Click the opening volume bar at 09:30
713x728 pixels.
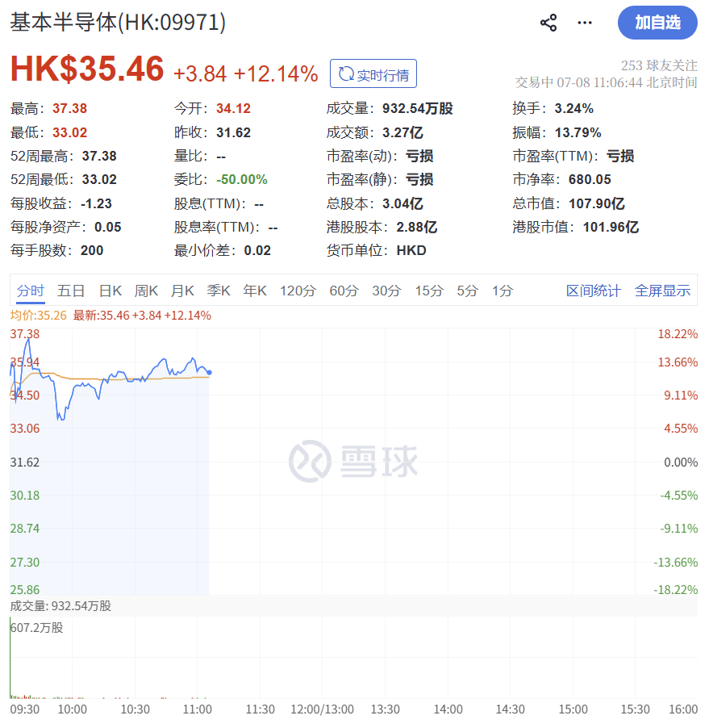point(10,658)
